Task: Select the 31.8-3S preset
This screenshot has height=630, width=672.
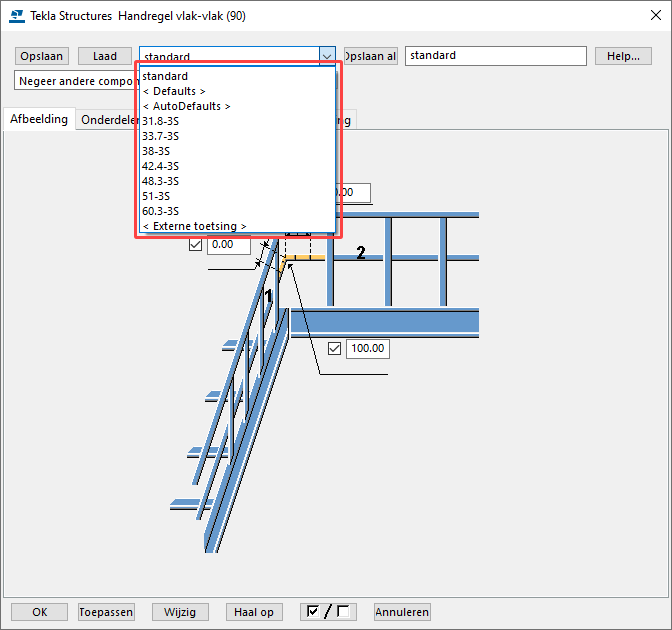Action: coord(237,121)
